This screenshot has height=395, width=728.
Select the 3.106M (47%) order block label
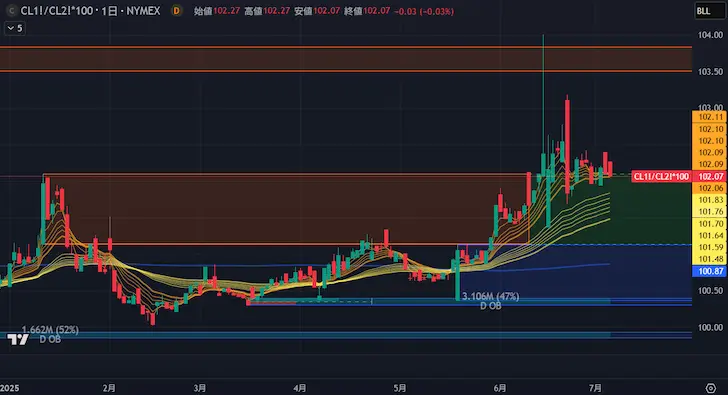490,296
